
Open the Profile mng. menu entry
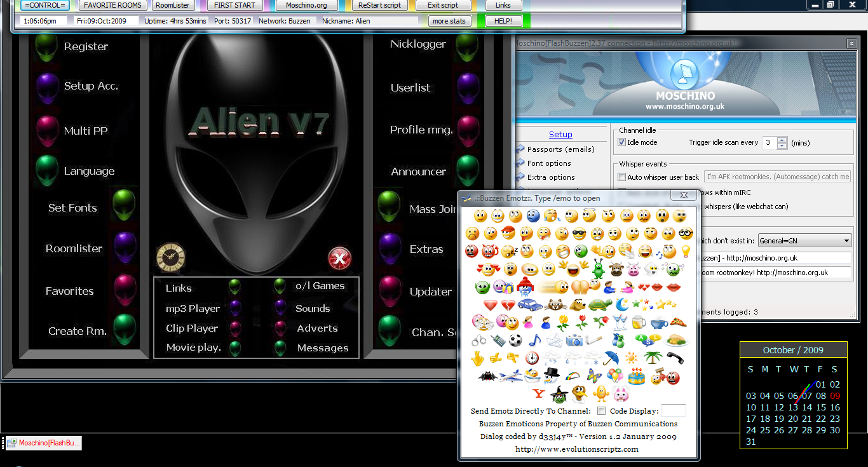(x=421, y=130)
